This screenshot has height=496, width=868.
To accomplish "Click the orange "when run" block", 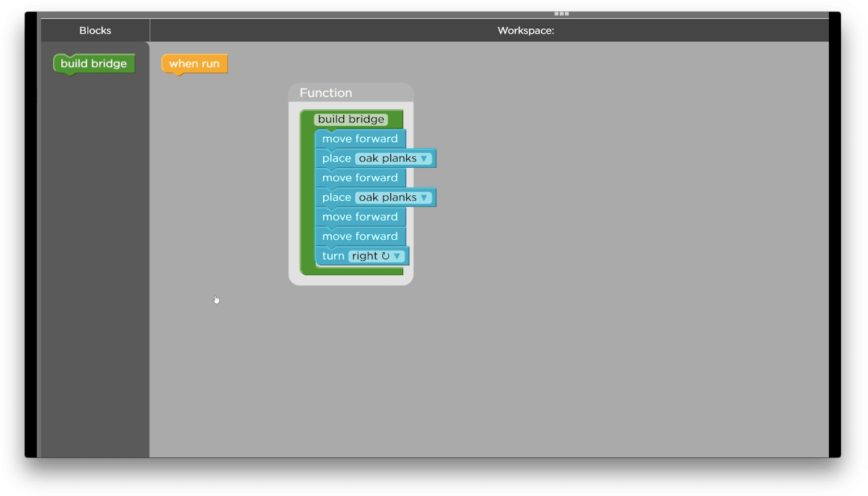I will pos(194,63).
